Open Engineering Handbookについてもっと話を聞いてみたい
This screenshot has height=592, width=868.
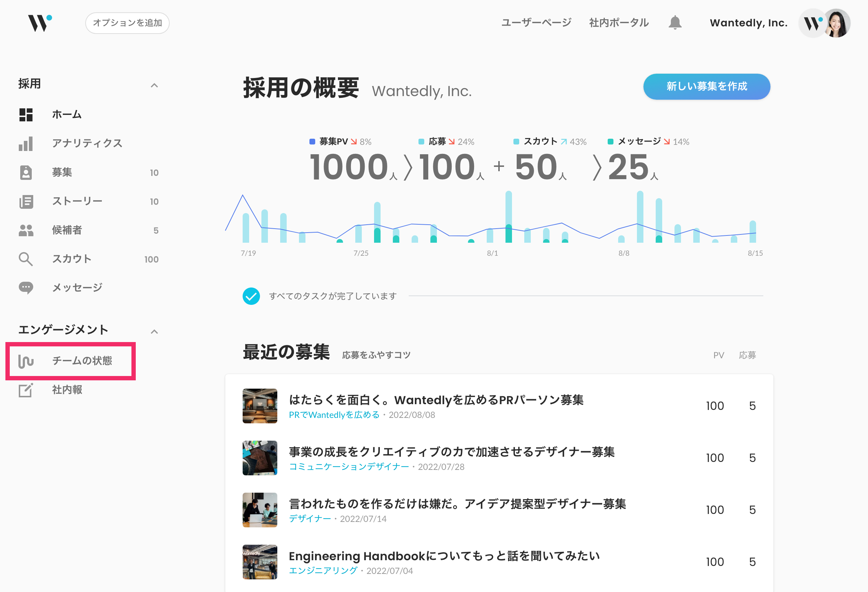click(444, 556)
